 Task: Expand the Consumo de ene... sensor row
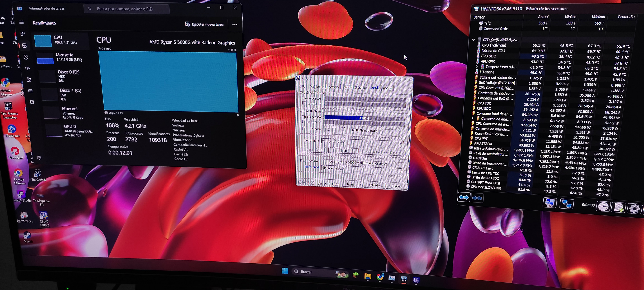point(473,118)
